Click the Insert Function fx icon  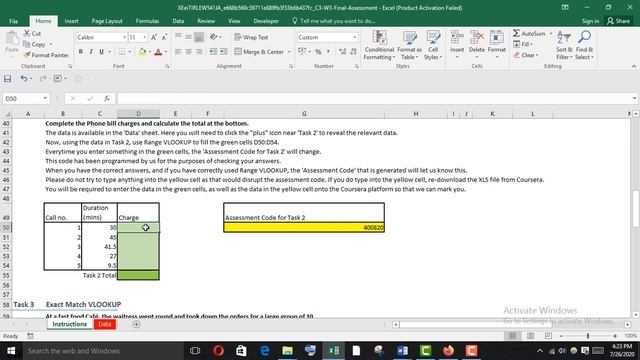(x=107, y=98)
